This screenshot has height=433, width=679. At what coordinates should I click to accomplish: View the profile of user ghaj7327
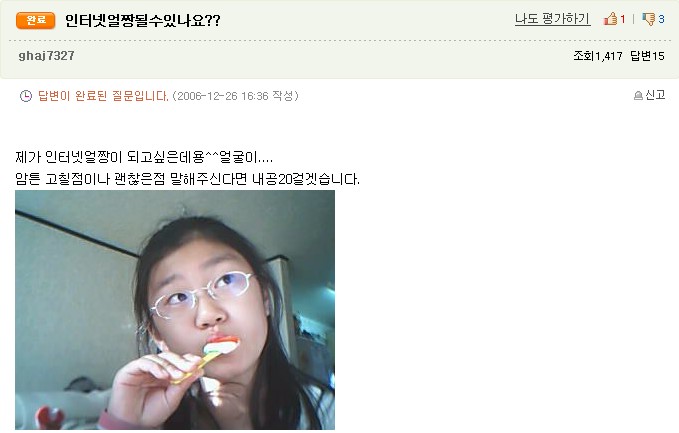click(46, 55)
